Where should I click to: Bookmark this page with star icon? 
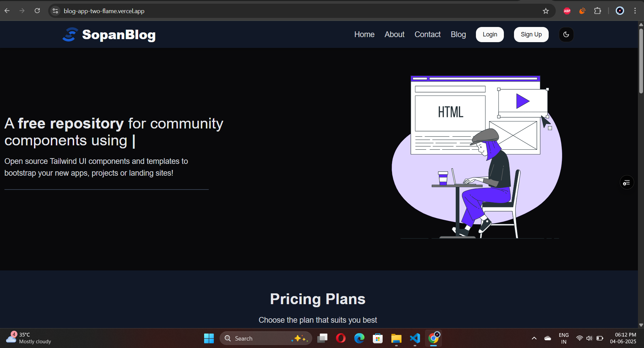coord(546,11)
